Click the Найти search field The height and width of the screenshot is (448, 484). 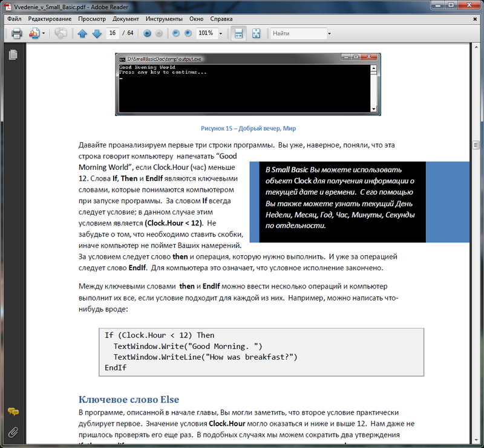click(x=298, y=33)
